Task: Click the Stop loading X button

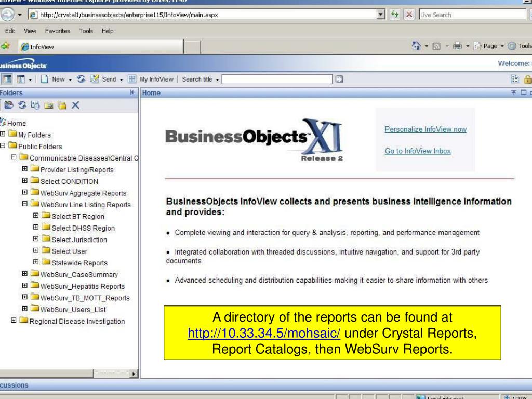Action: click(409, 15)
